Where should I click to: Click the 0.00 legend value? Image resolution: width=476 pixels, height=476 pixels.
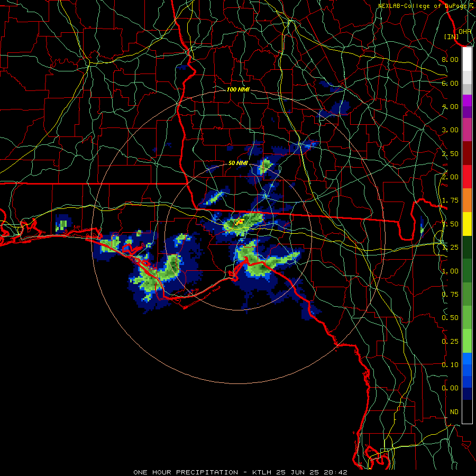pos(450,388)
